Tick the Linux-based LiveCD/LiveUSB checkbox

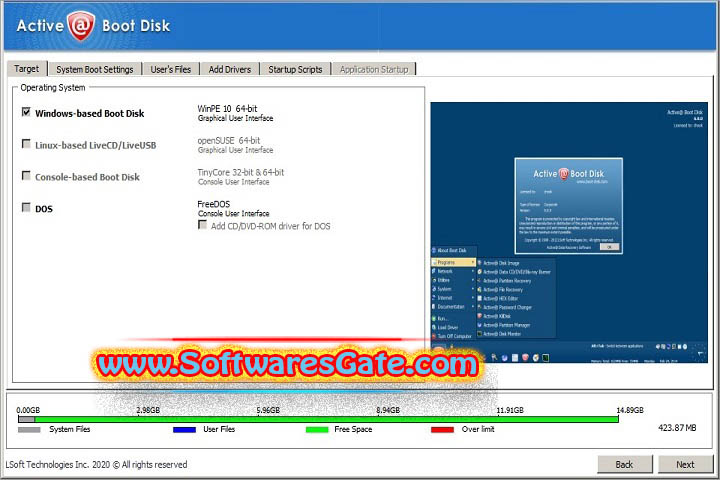[x=26, y=144]
